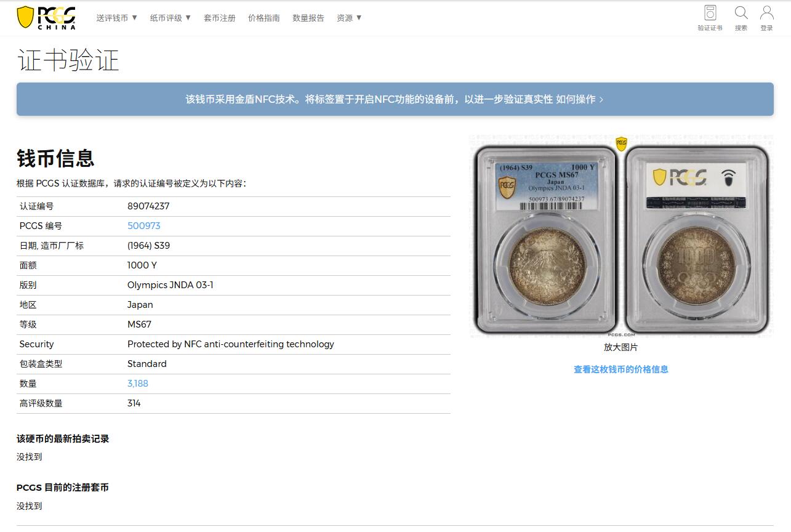The height and width of the screenshot is (532, 791).
Task: Click the slabbed coin photo thumbnail
Action: pyautogui.click(x=621, y=236)
